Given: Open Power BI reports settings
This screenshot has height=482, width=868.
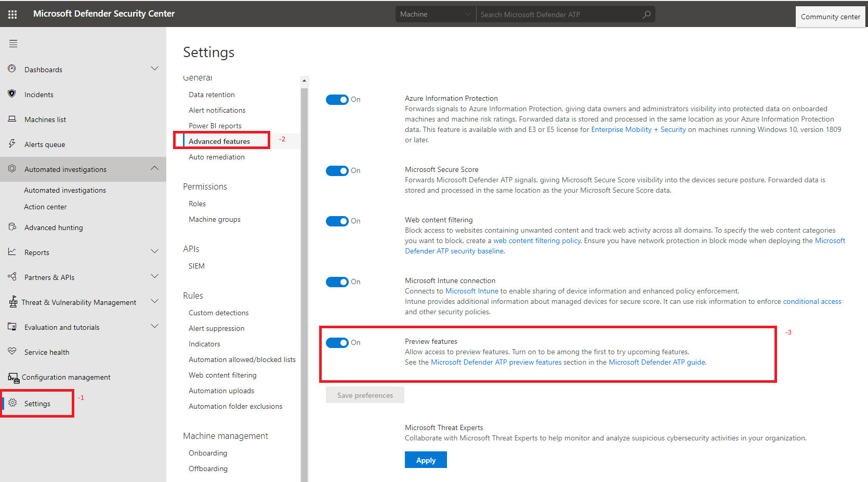Looking at the screenshot, I should [215, 126].
